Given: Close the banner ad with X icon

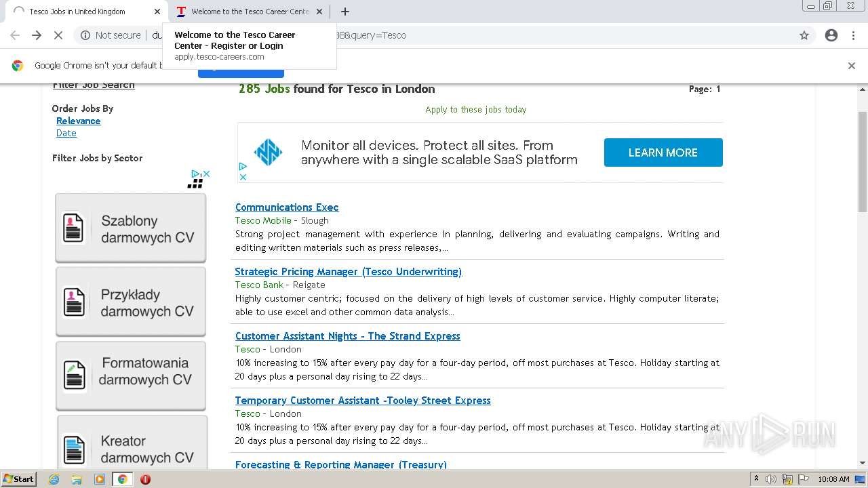Looking at the screenshot, I should 243,177.
